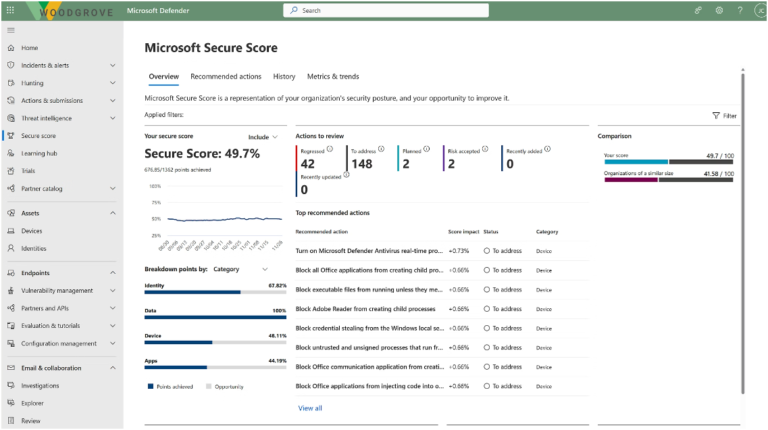Viewport: 768px width, 430px height.
Task: Open Learning hub from the sidebar
Action: [x=38, y=153]
